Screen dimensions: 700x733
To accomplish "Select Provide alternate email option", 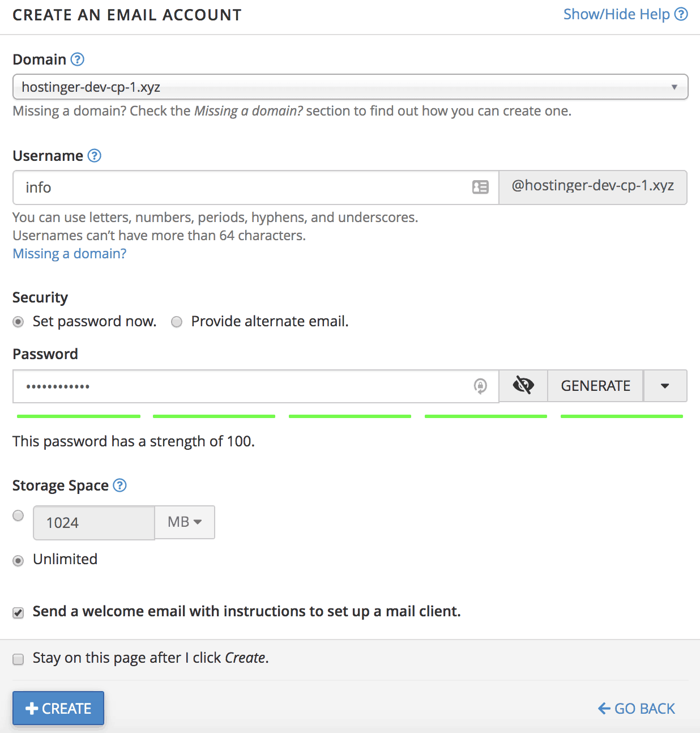I will pyautogui.click(x=177, y=322).
